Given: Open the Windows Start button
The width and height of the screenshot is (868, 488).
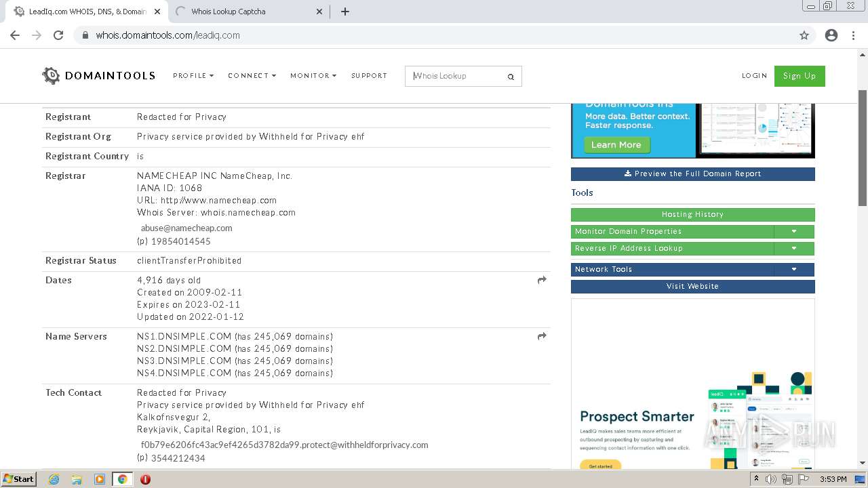Looking at the screenshot, I should pos(19,479).
